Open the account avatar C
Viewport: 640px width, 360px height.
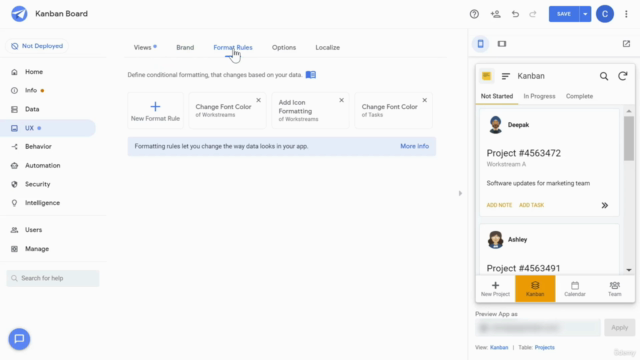coord(604,14)
